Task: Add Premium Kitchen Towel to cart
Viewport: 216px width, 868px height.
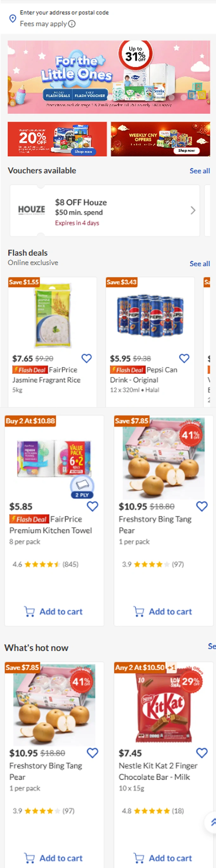Action: click(54, 611)
